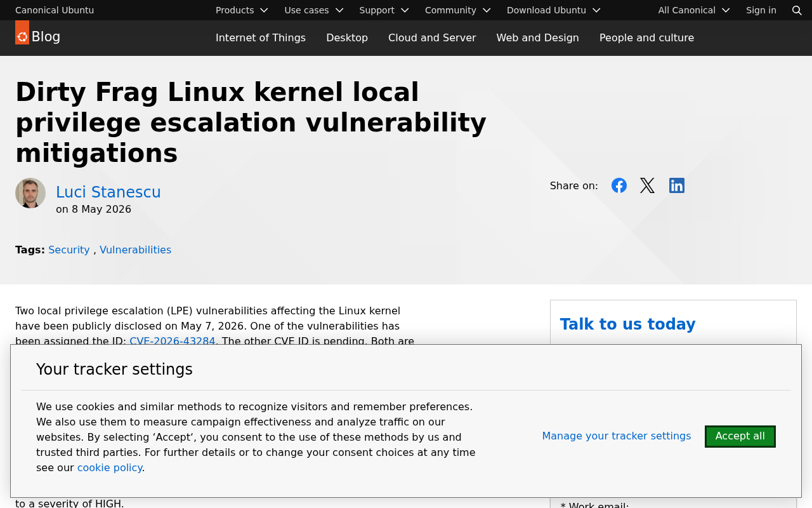Open the cookie policy link

click(x=110, y=467)
